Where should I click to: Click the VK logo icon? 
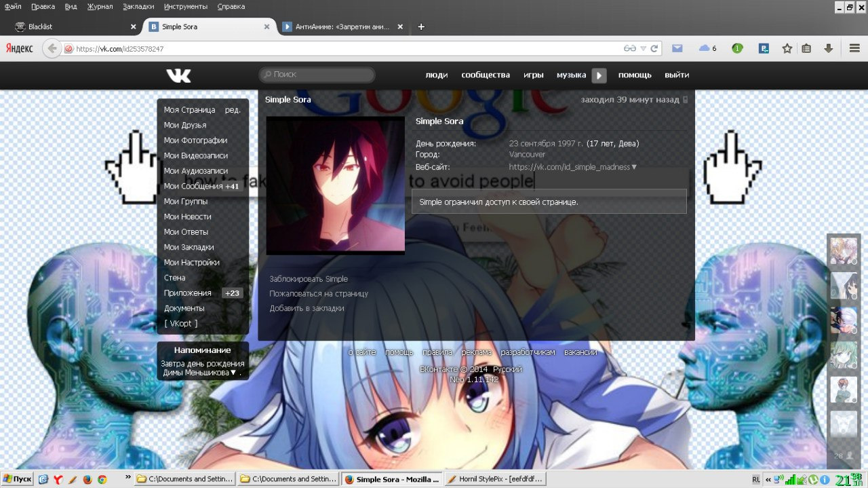[179, 75]
